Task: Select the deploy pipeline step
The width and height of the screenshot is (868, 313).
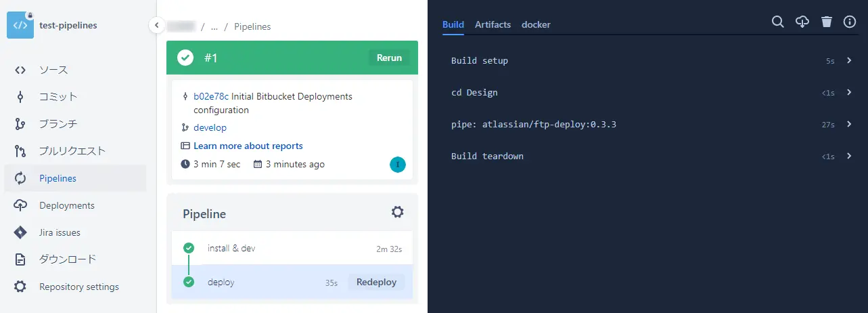Action: point(292,282)
